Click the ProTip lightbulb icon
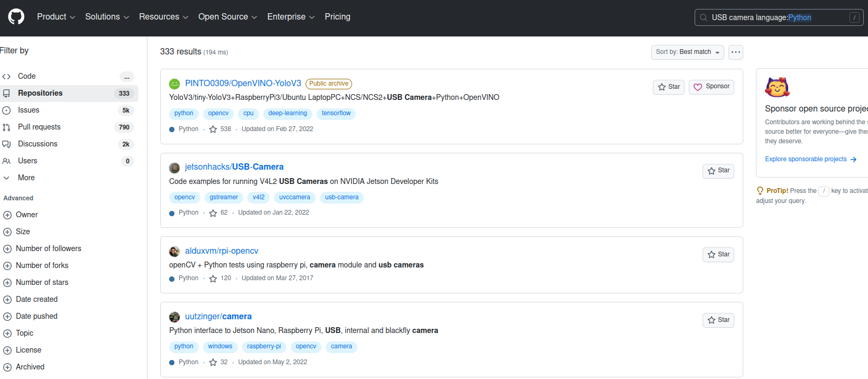This screenshot has width=868, height=379. pyautogui.click(x=760, y=191)
